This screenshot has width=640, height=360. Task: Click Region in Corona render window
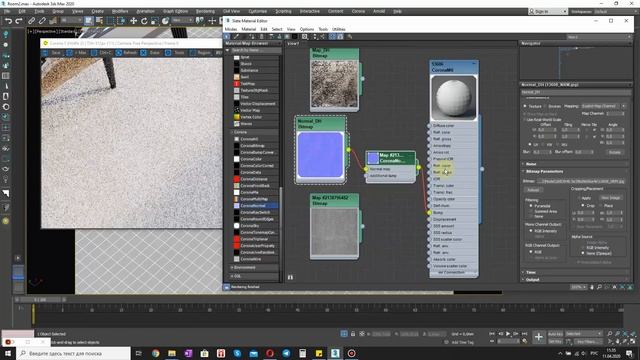click(200, 53)
